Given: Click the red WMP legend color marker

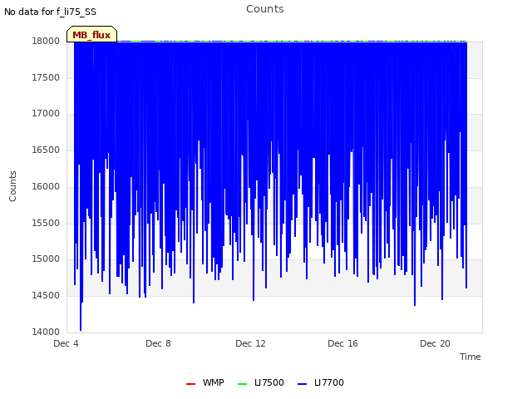Looking at the screenshot, I should pyautogui.click(x=190, y=384).
